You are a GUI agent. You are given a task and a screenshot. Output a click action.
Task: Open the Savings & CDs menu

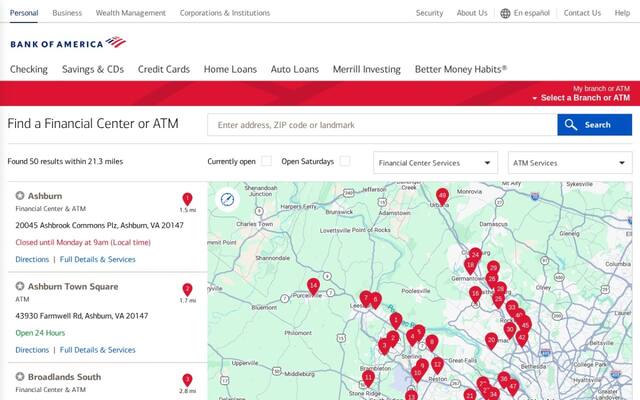pyautogui.click(x=93, y=69)
